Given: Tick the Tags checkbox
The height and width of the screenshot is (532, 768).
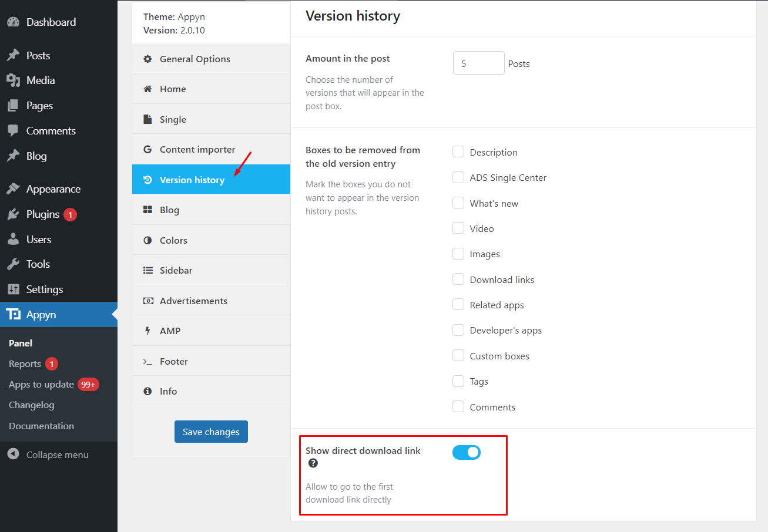Looking at the screenshot, I should [458, 381].
